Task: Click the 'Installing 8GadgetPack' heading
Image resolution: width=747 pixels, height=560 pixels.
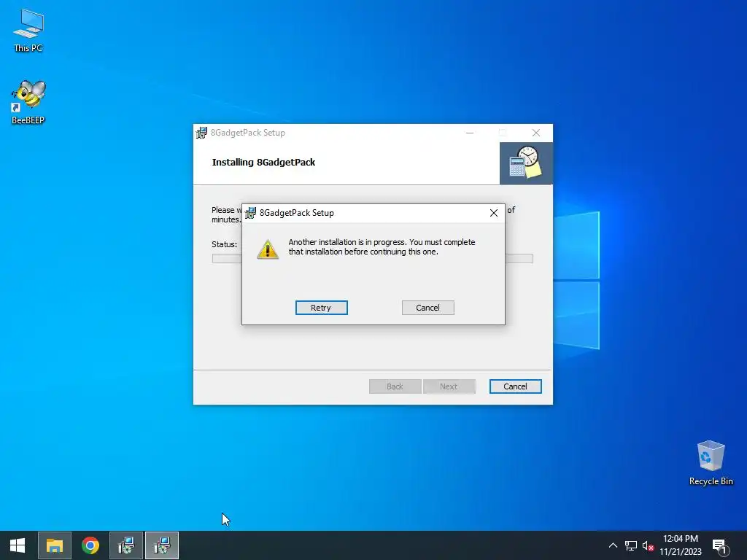Action: tap(263, 163)
